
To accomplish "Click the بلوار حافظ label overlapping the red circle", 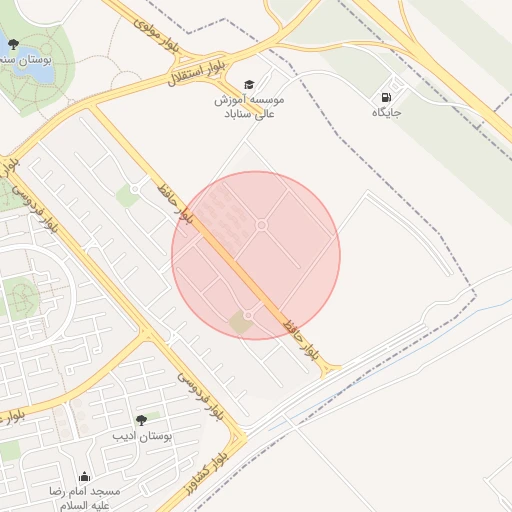I will (175, 203).
